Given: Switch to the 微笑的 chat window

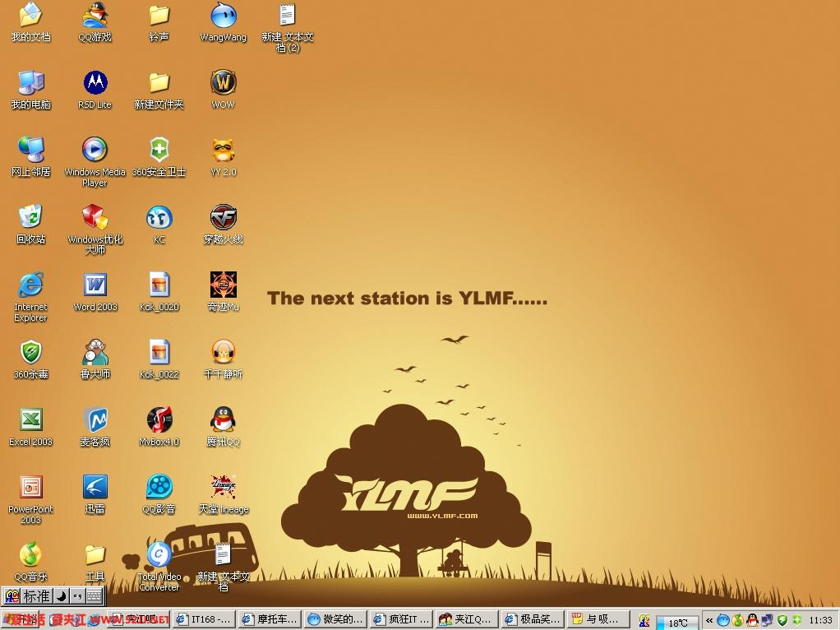Looking at the screenshot, I should (336, 619).
